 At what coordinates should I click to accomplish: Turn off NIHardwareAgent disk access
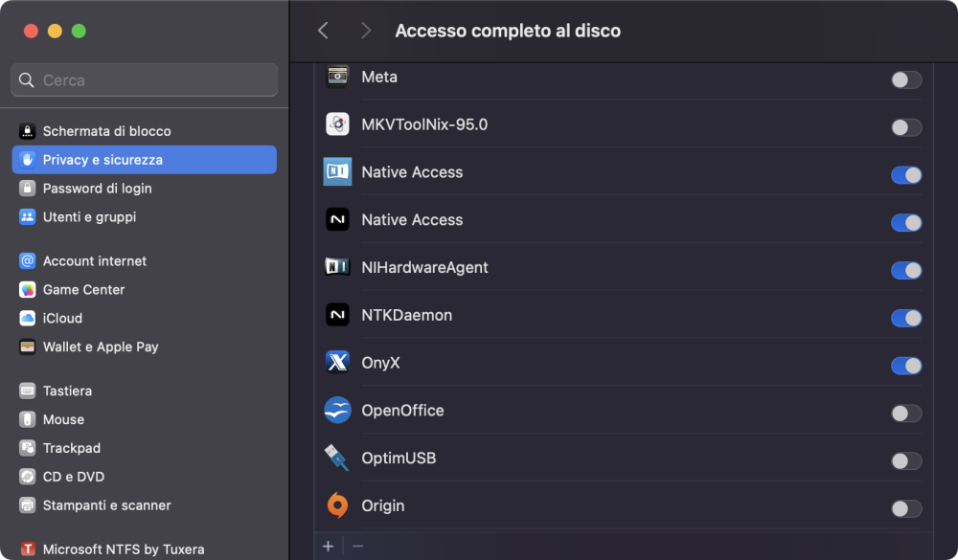[906, 270]
